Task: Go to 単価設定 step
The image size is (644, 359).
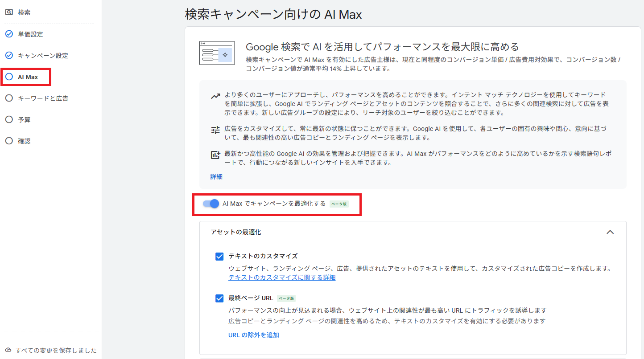Action: pyautogui.click(x=30, y=34)
